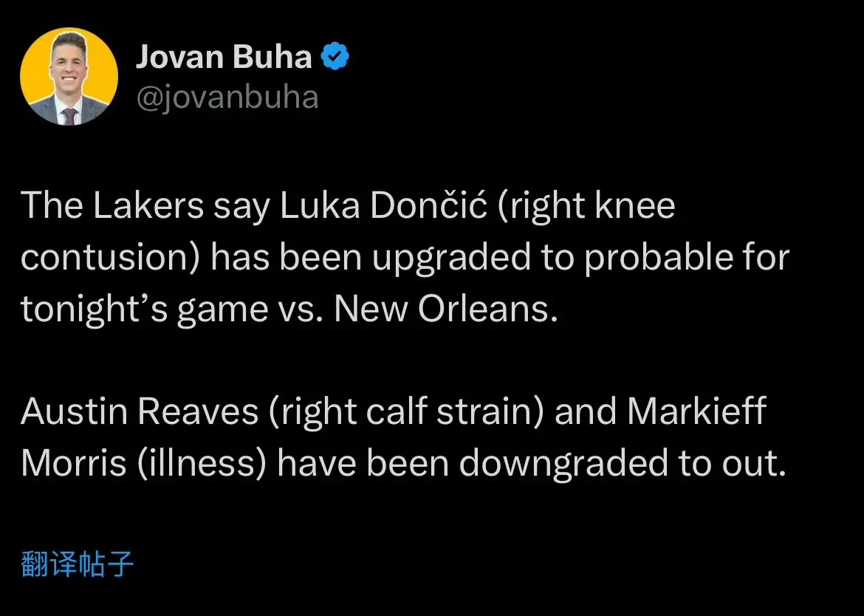Open the @jovanbuha handle
This screenshot has width=864, height=616.
click(x=227, y=97)
